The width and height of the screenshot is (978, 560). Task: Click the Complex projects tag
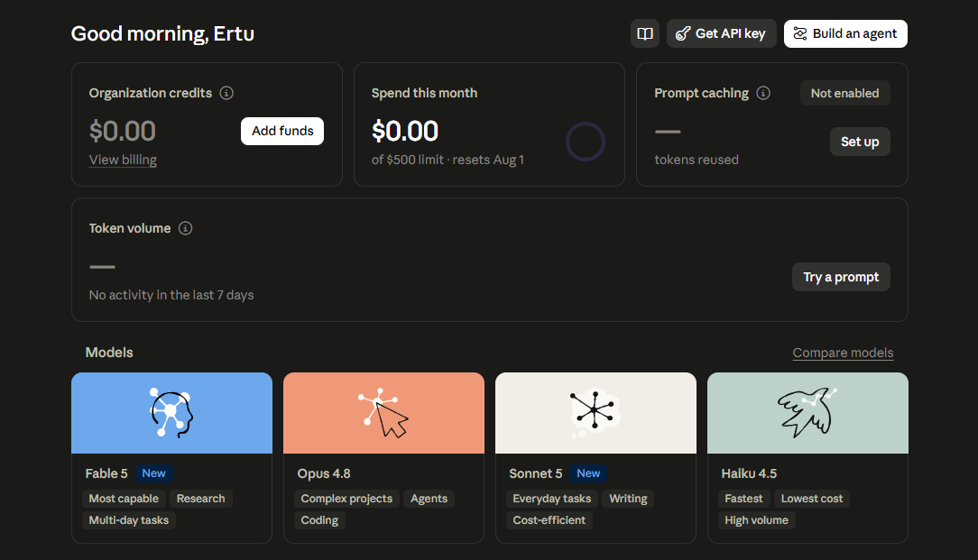click(x=346, y=499)
